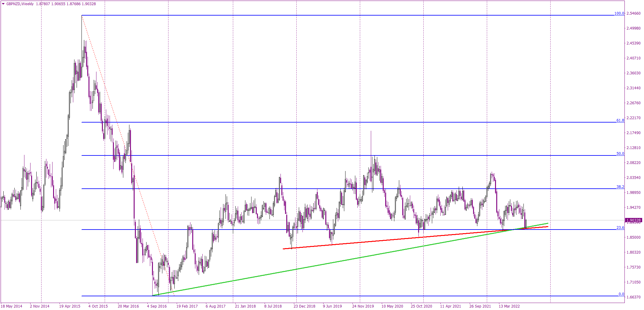Click the 2.03540 price axis label
The image size is (644, 310).
pos(633,178)
